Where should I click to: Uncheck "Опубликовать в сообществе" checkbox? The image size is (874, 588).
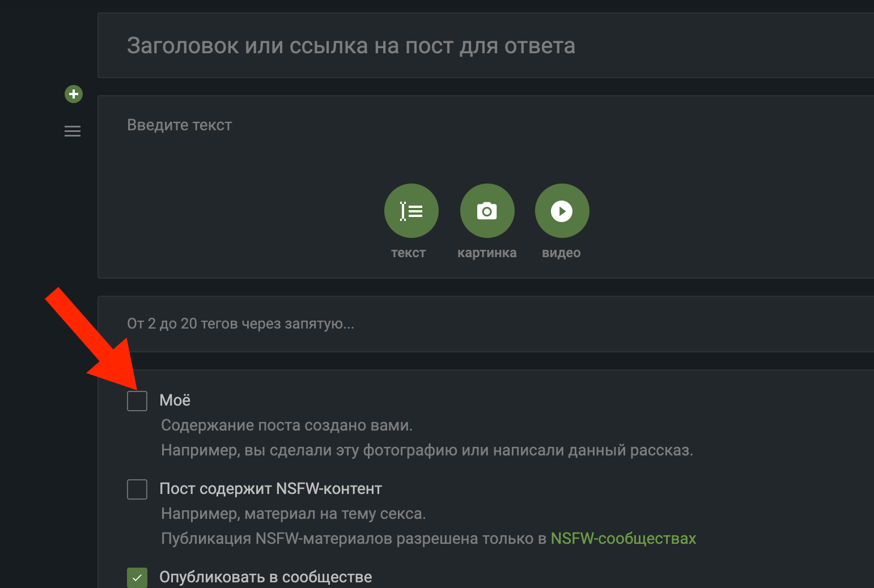(x=137, y=577)
